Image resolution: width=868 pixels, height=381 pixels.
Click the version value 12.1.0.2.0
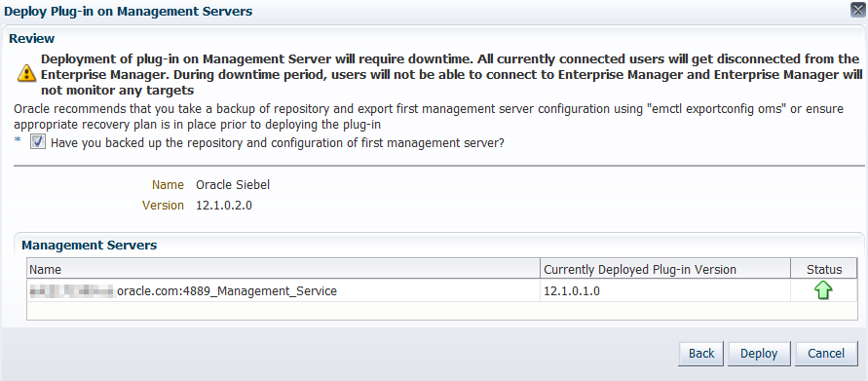coord(224,206)
